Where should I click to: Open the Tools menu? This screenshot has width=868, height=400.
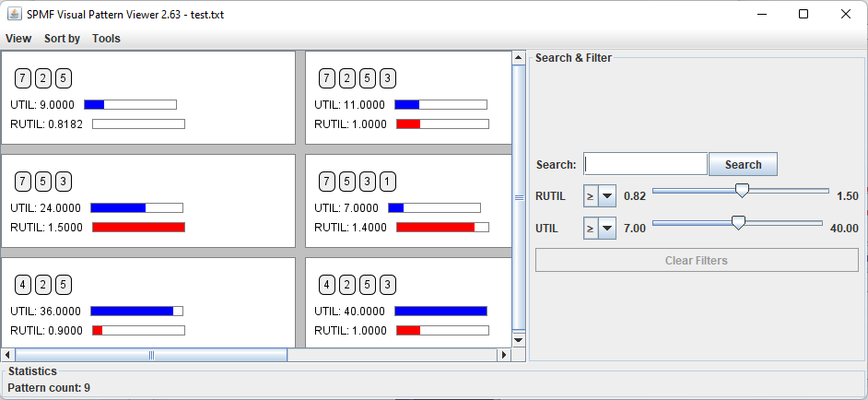pos(106,39)
